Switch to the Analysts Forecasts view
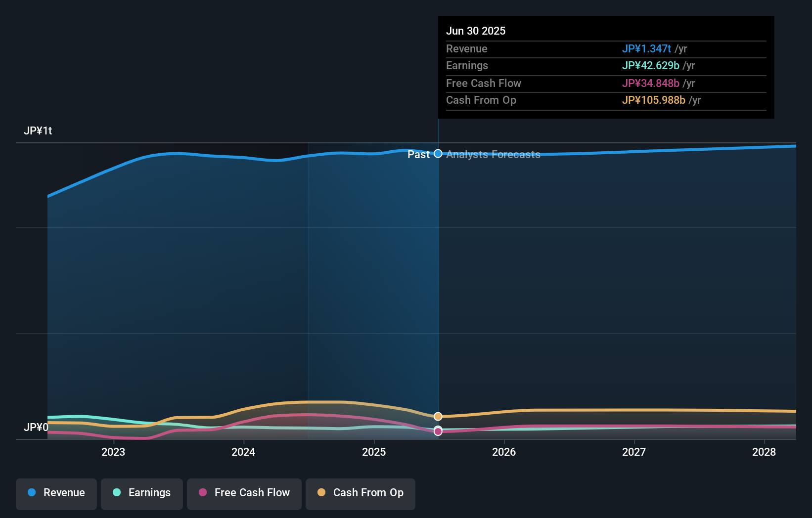Image resolution: width=812 pixels, height=518 pixels. point(493,154)
